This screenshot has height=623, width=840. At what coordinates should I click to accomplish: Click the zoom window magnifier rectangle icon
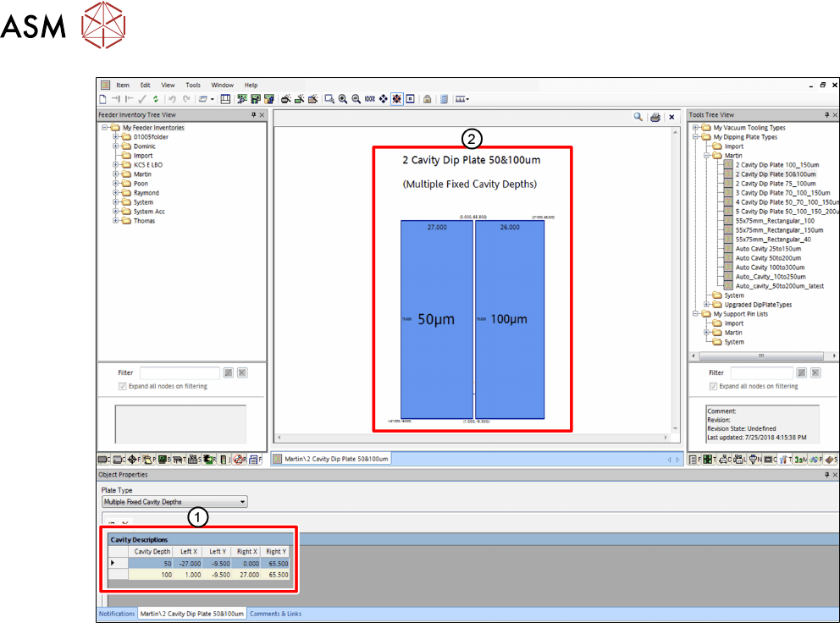click(x=329, y=99)
